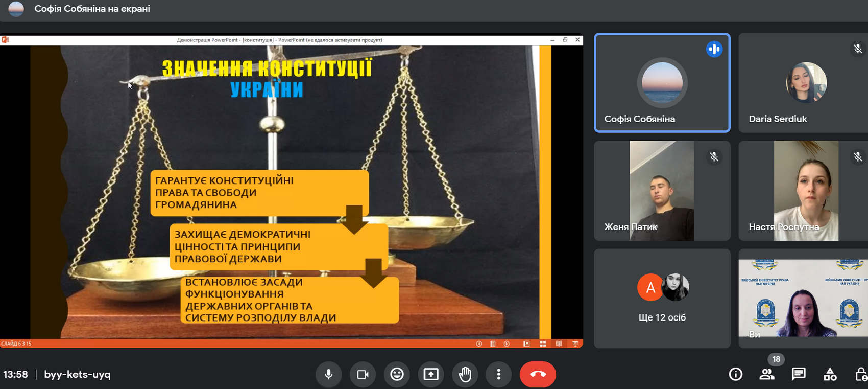Click the present screen icon
The image size is (868, 389).
click(431, 375)
